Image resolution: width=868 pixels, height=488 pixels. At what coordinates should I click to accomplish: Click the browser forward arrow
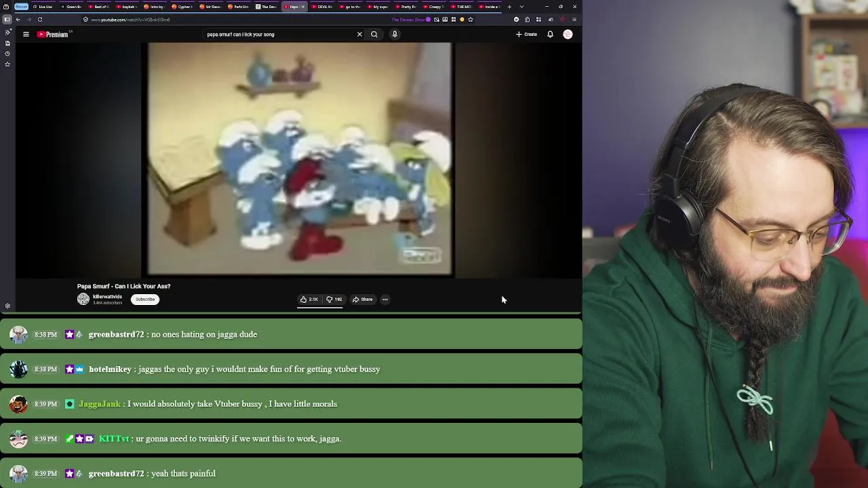point(28,20)
